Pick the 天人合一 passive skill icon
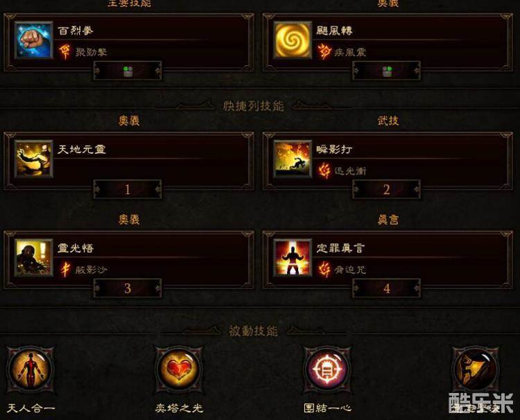This screenshot has width=520, height=420. click(x=31, y=369)
